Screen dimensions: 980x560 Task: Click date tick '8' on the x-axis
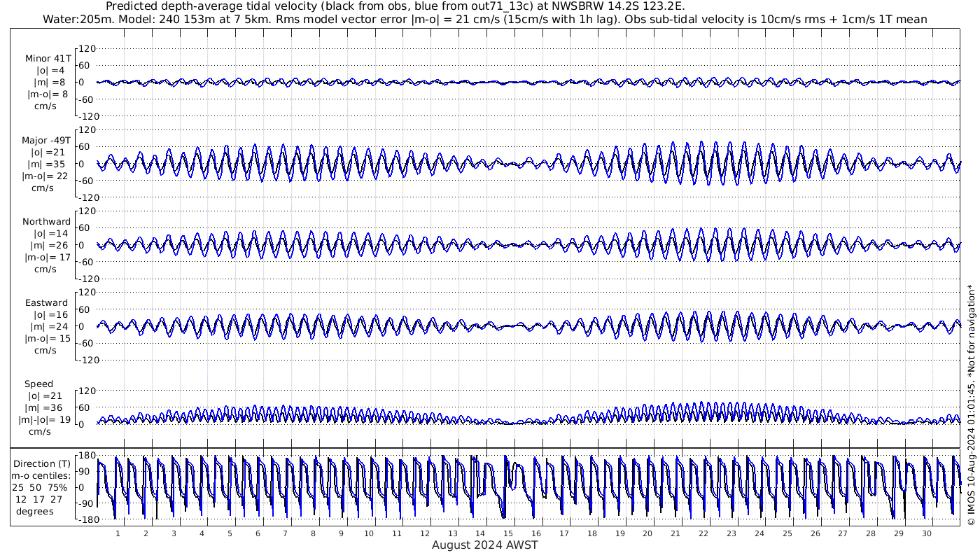point(313,533)
